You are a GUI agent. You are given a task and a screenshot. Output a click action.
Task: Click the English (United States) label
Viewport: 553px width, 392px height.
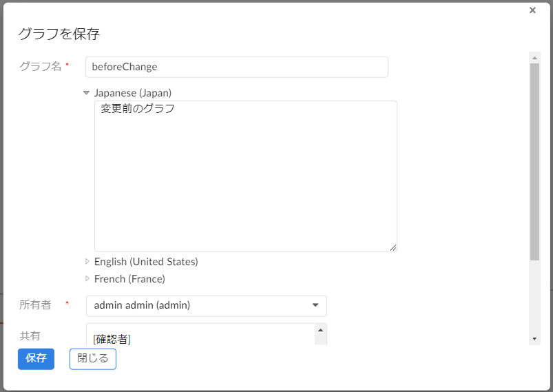tap(146, 262)
